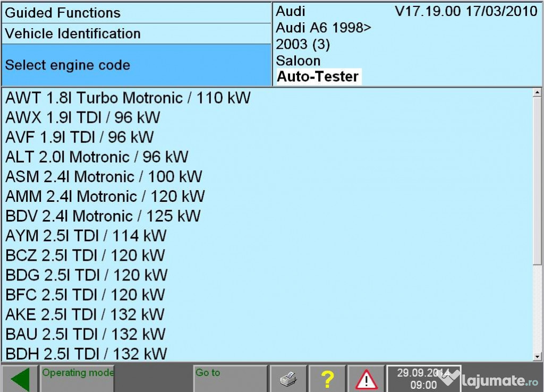The height and width of the screenshot is (392, 544).
Task: Click the date and time display
Action: tap(423, 379)
